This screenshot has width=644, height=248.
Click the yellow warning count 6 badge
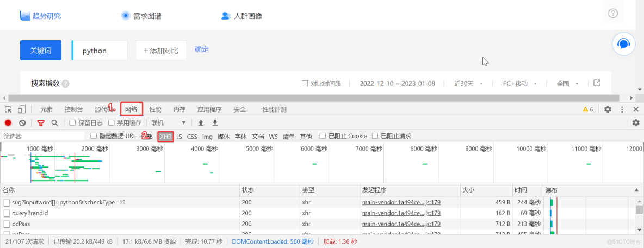click(x=588, y=109)
